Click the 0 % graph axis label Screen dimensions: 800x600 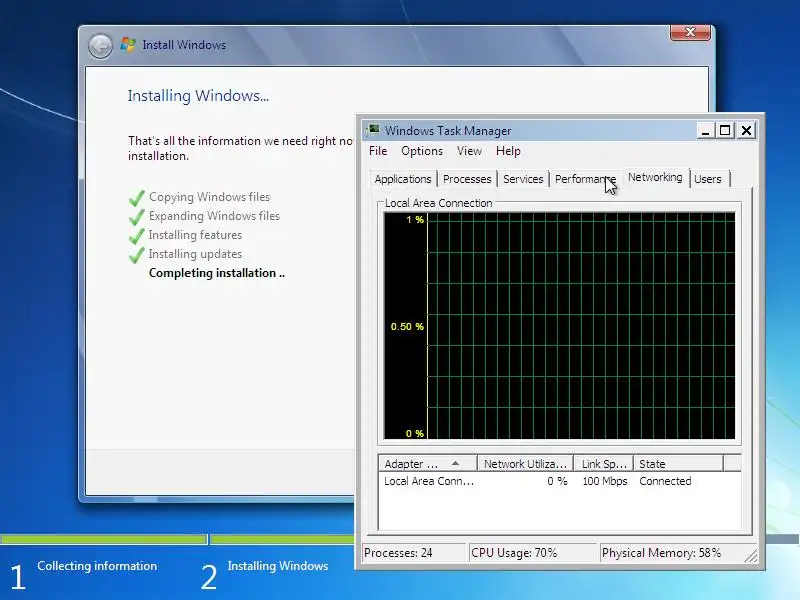(x=415, y=434)
